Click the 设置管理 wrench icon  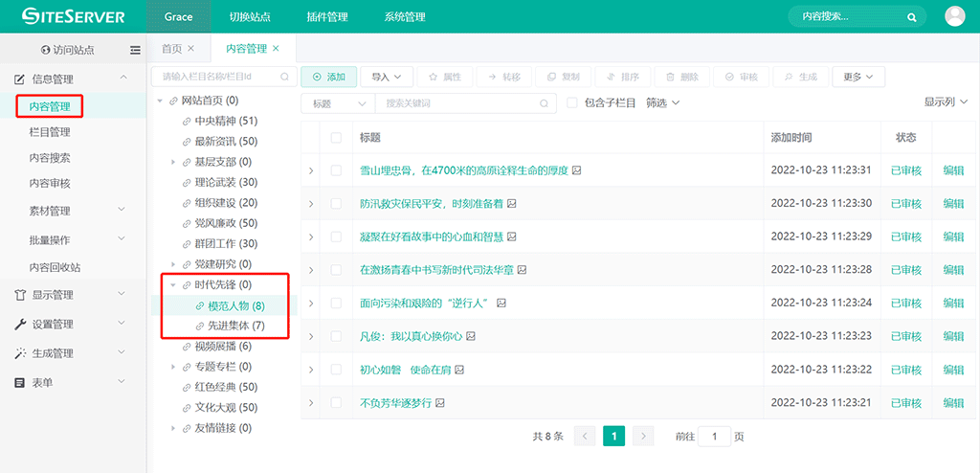pos(19,324)
